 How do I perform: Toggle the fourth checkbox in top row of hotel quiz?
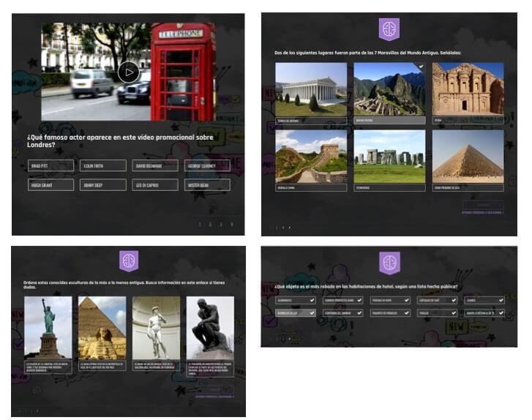pos(454,300)
